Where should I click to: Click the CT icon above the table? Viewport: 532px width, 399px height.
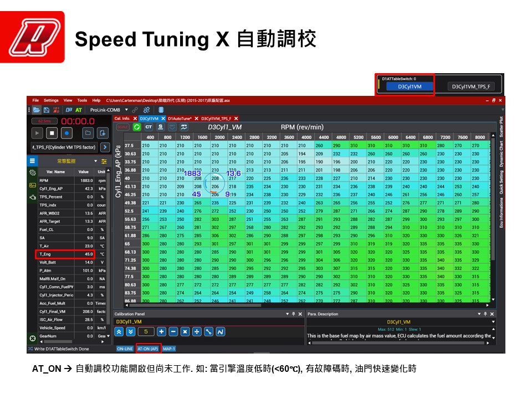[149, 127]
